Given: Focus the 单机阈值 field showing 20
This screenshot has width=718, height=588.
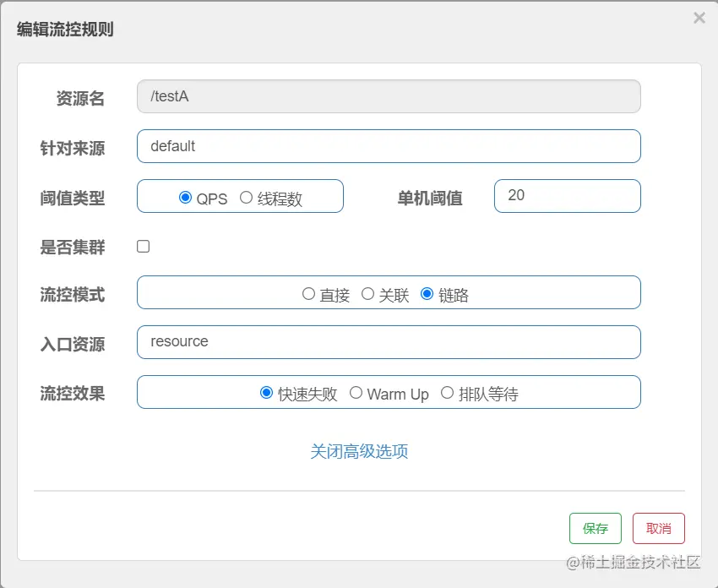Looking at the screenshot, I should click(568, 196).
